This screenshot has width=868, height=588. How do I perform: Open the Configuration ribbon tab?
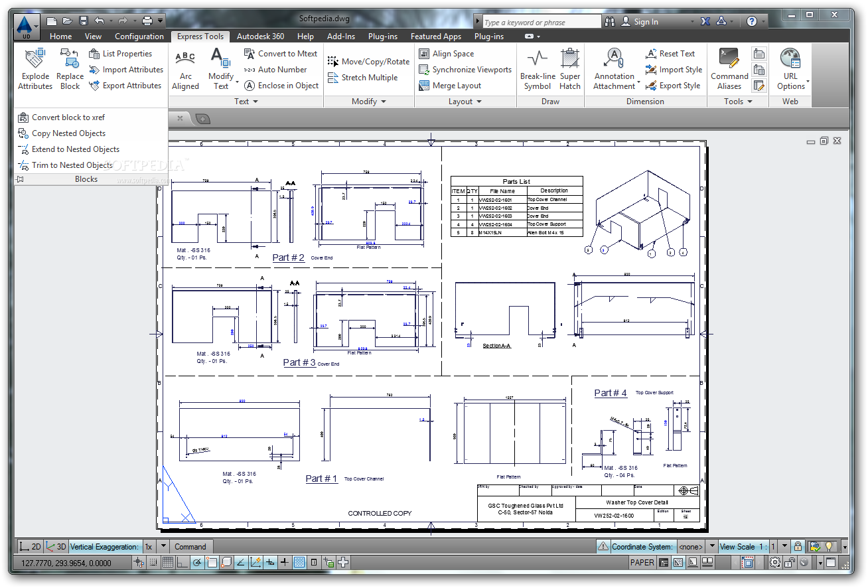coord(139,37)
